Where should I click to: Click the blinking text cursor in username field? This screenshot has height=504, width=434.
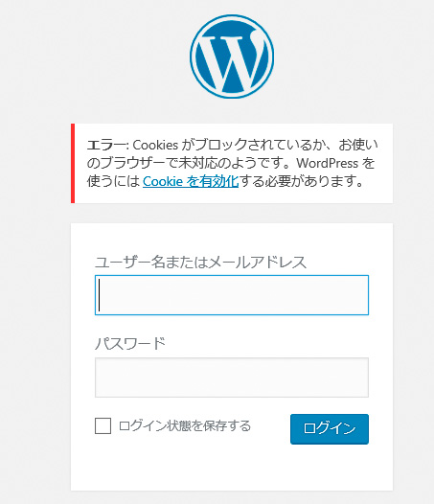100,295
